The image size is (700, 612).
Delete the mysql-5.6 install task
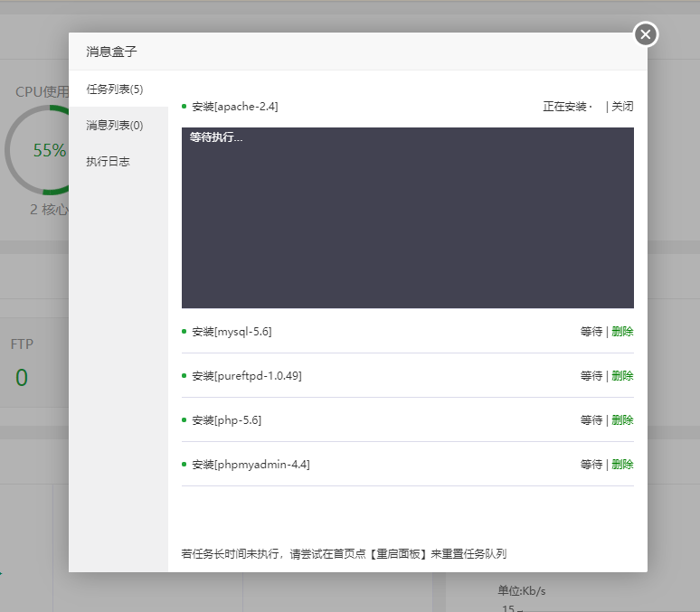622,332
